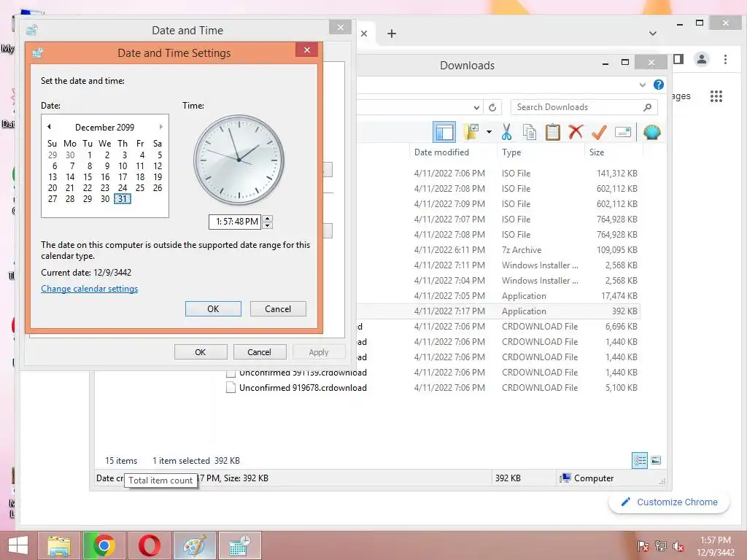
Task: Click Cancel in Date and Time Settings
Action: pos(278,308)
